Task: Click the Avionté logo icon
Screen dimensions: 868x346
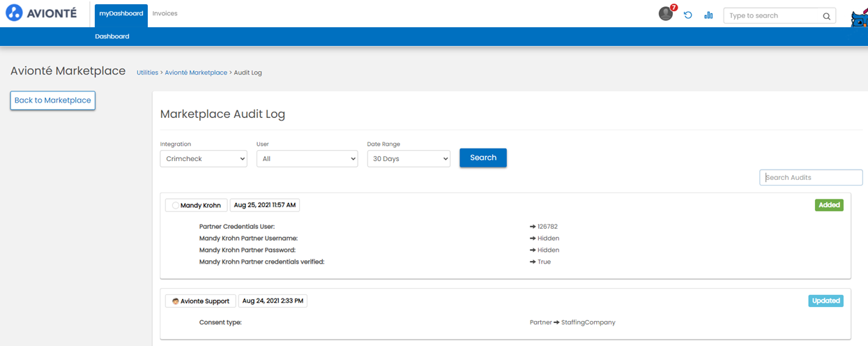Action: click(15, 13)
